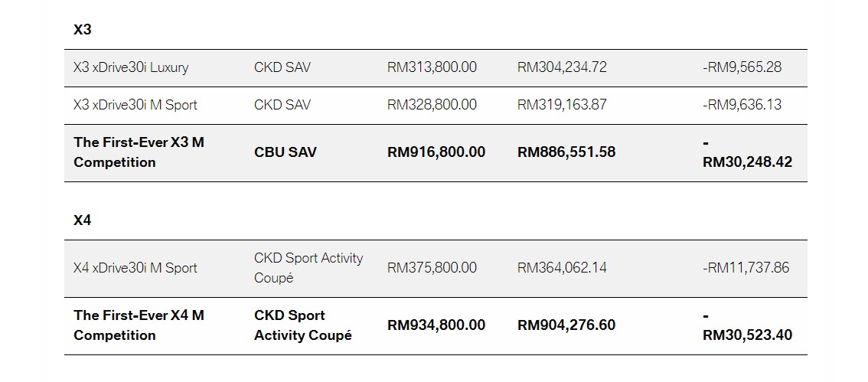Click the -RM11,737.86 price difference
The height and width of the screenshot is (382, 868).
click(x=746, y=268)
